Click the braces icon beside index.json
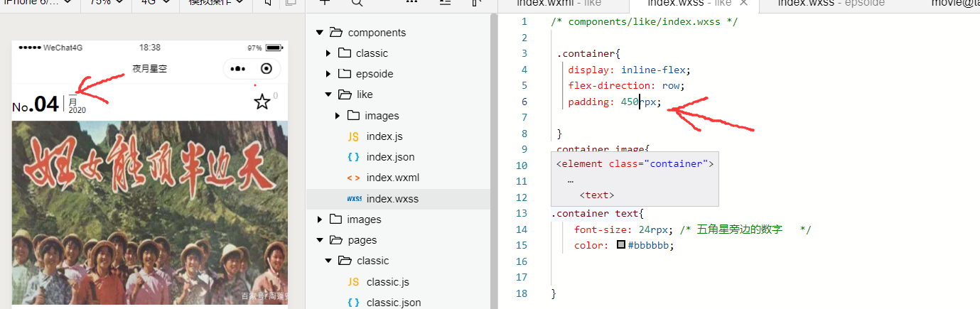This screenshot has width=980, height=309. [352, 157]
